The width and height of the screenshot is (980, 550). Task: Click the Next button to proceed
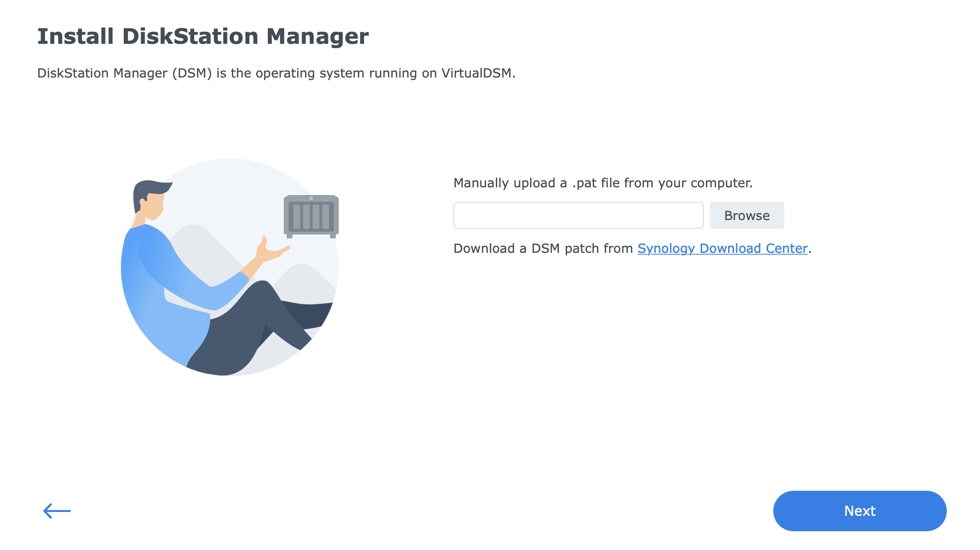(860, 511)
